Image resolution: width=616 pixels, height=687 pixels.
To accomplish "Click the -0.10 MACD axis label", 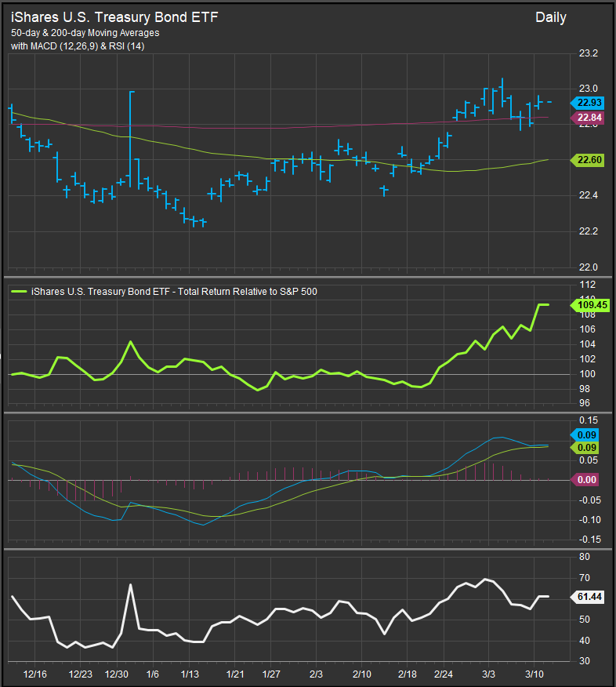I will (589, 520).
